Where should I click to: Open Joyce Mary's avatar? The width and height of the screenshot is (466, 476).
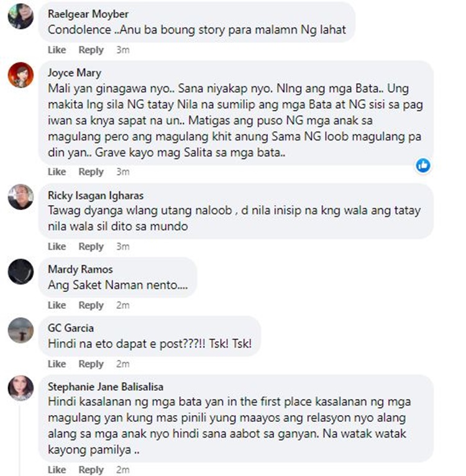click(x=21, y=75)
